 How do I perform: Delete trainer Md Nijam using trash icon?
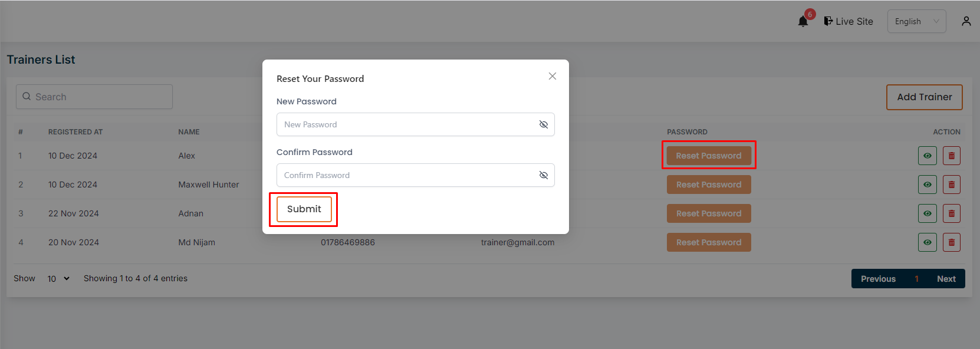point(952,242)
